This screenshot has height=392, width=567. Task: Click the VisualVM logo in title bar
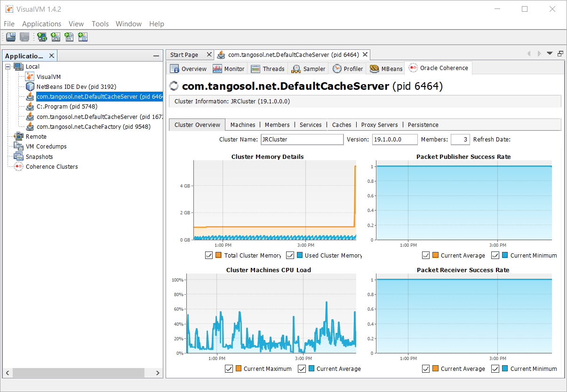coord(9,9)
